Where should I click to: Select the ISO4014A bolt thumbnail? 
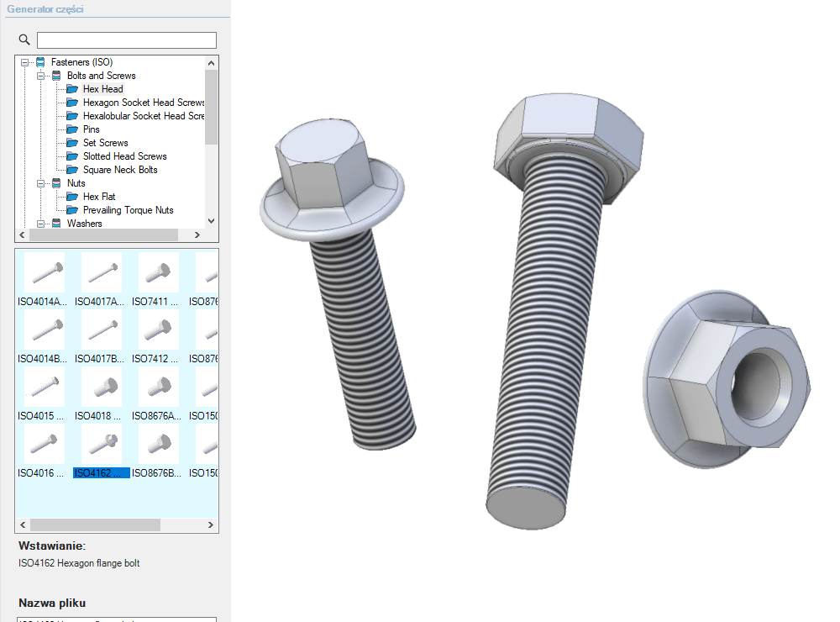coord(45,272)
